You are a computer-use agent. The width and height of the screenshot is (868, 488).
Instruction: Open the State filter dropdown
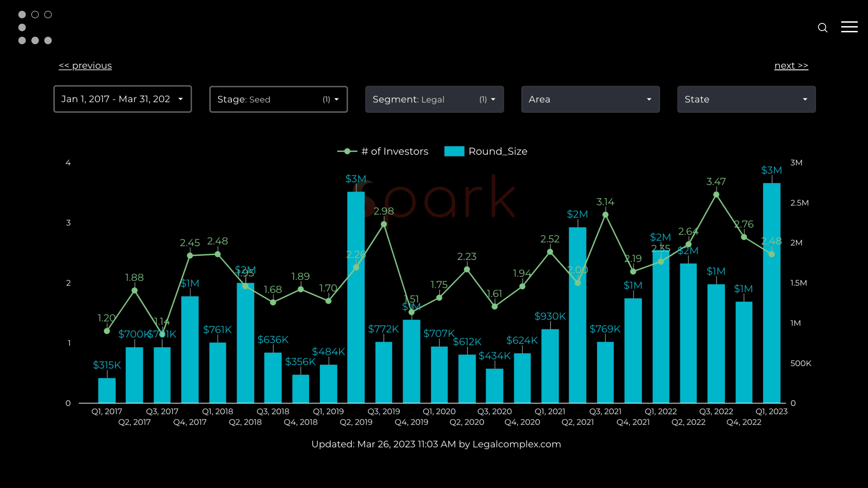tap(746, 99)
